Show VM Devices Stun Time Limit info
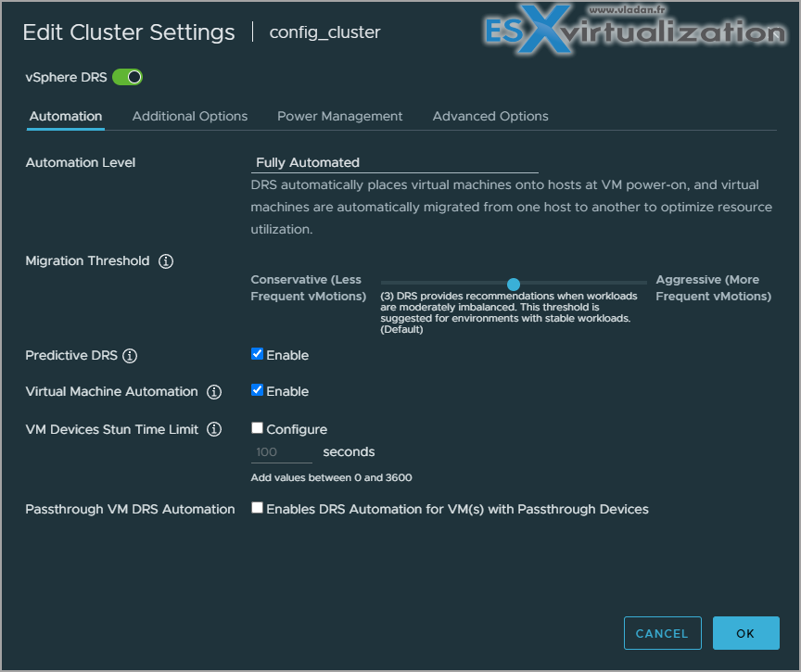This screenshot has width=801, height=672. (x=214, y=429)
